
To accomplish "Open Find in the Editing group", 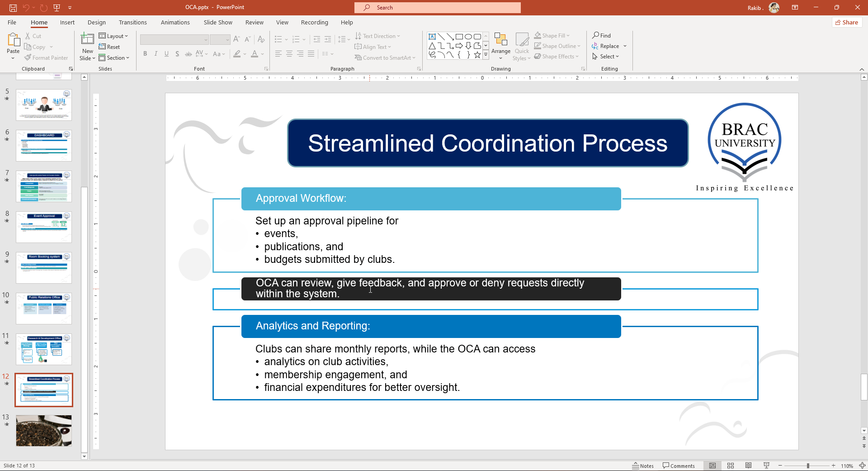I will 601,35.
